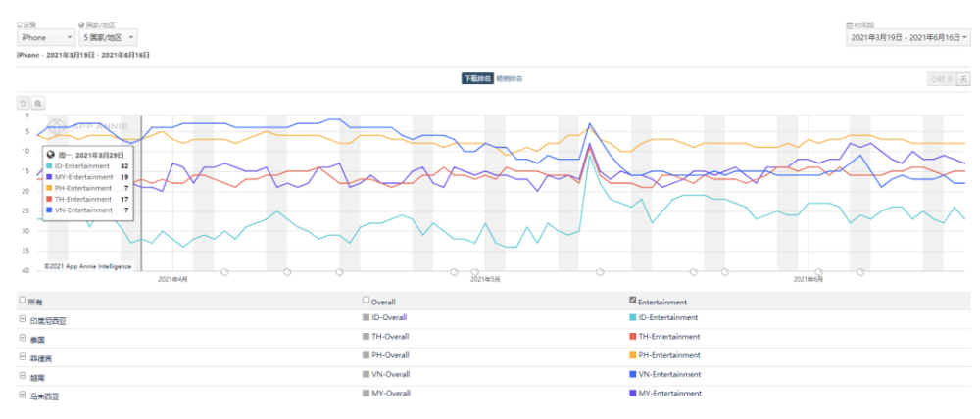Toggle the PH-Overall series label
Screen dimensions: 980x419
(x=390, y=354)
